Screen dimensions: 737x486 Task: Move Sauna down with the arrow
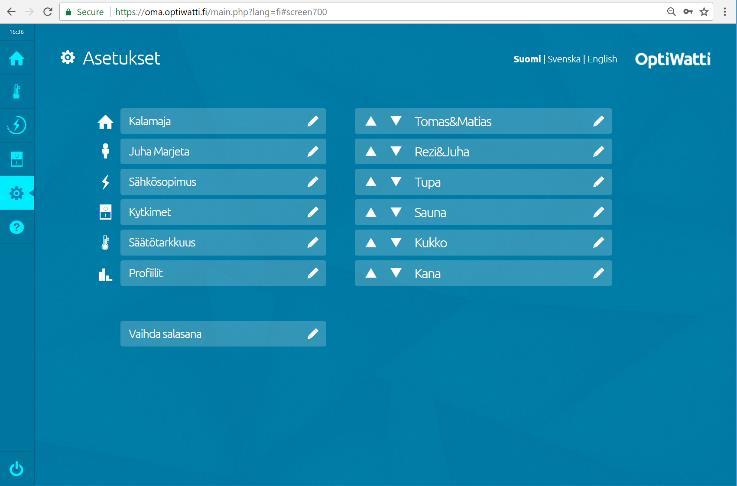396,212
